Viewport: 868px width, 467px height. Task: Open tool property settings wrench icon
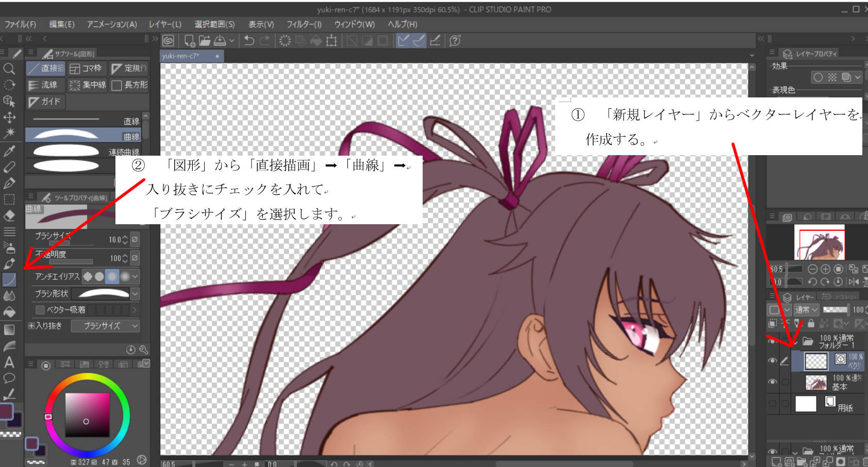coord(143,349)
